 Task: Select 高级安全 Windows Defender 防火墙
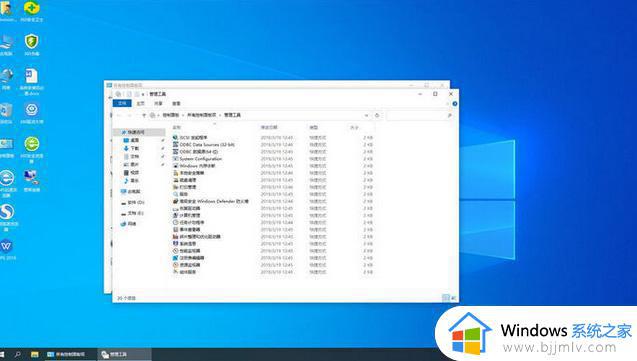click(x=210, y=201)
